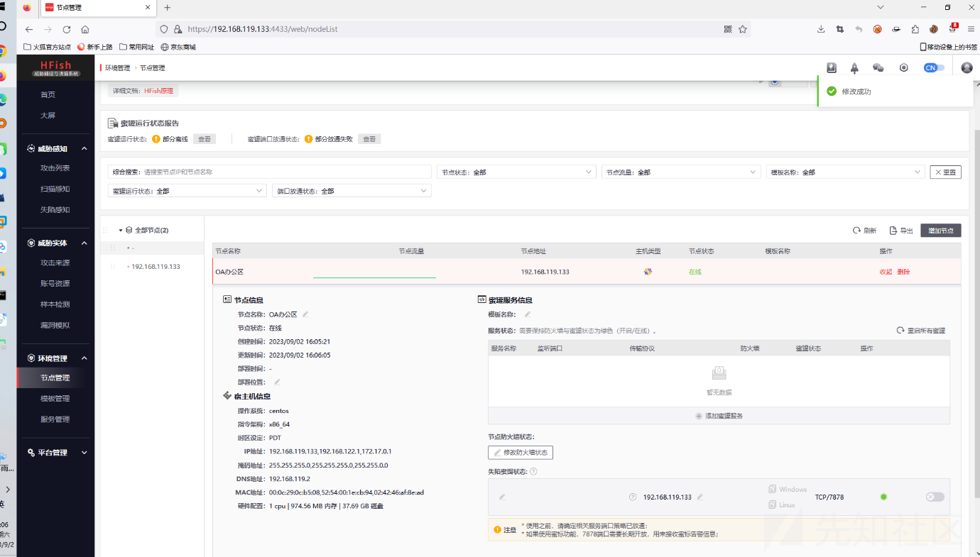Focus the 综合搜索 input field
The width and height of the screenshot is (980, 557).
pyautogui.click(x=270, y=172)
